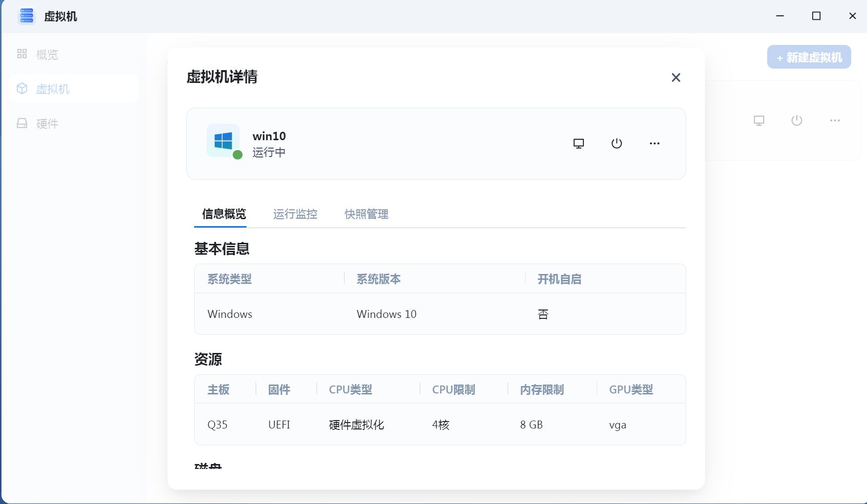This screenshot has height=504, width=867.
Task: Open more options ellipsis in details dialog
Action: tap(655, 144)
